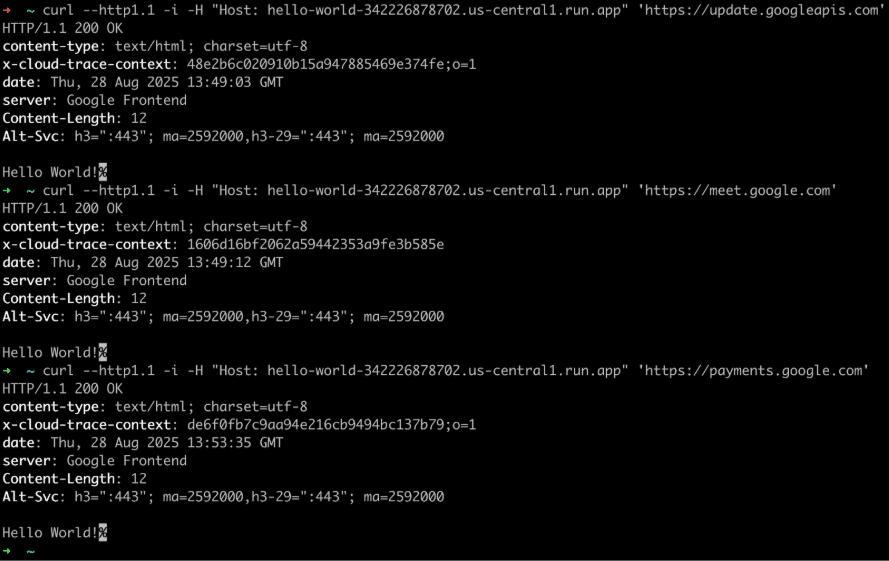Click the highlighted % marker after second Hello World!
Viewport: 889px width, 561px height.
(x=103, y=352)
